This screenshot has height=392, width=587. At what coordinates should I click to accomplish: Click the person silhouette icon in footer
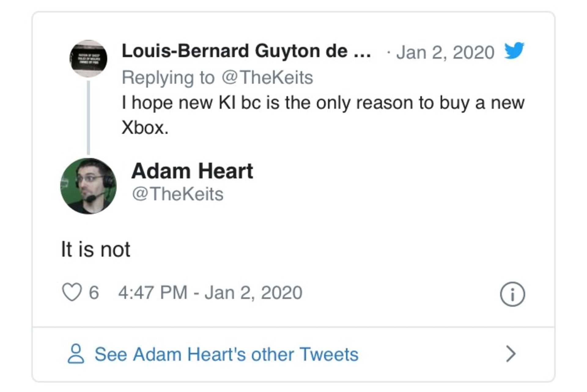pyautogui.click(x=76, y=354)
